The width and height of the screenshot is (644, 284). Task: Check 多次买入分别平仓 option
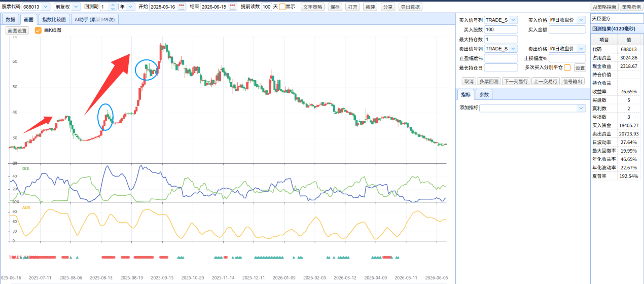point(567,67)
